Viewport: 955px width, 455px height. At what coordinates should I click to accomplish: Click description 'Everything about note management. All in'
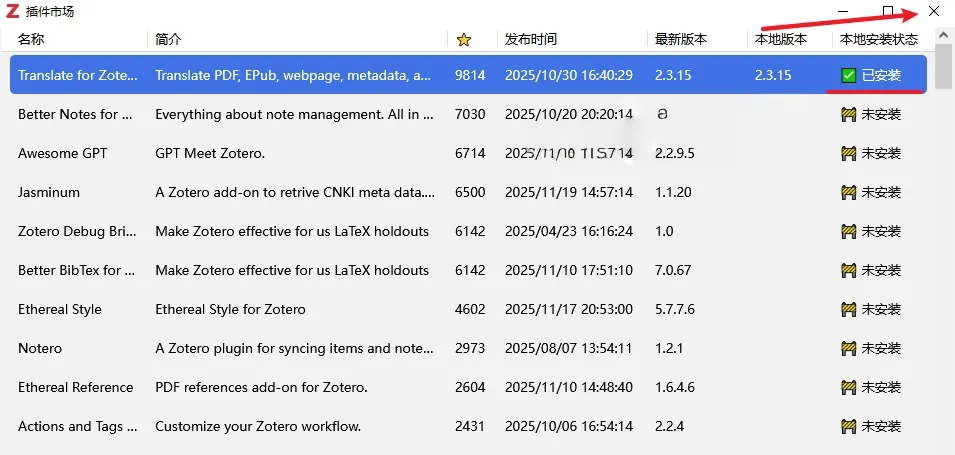295,115
